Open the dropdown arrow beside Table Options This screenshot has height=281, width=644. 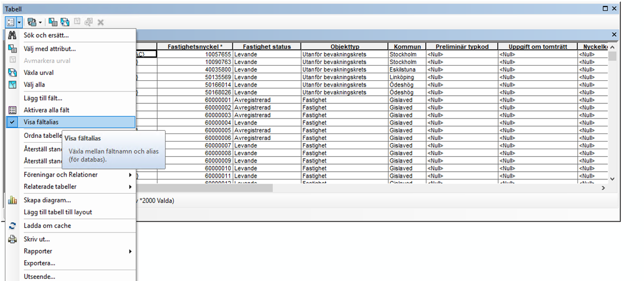(x=19, y=22)
